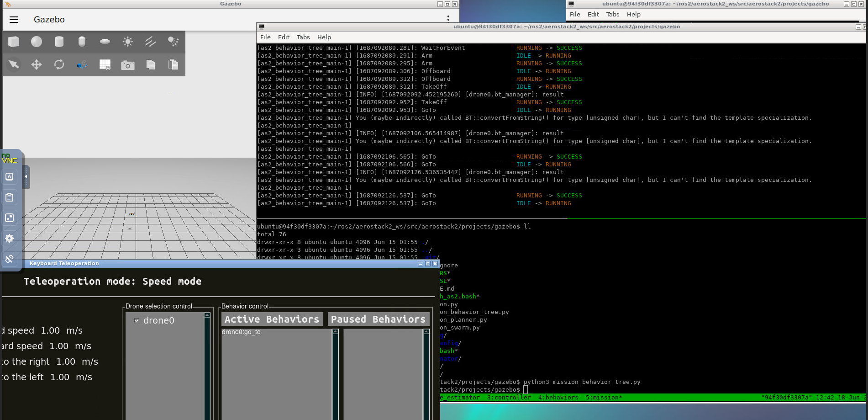Open the Tabs menu in the terminal

tap(303, 37)
